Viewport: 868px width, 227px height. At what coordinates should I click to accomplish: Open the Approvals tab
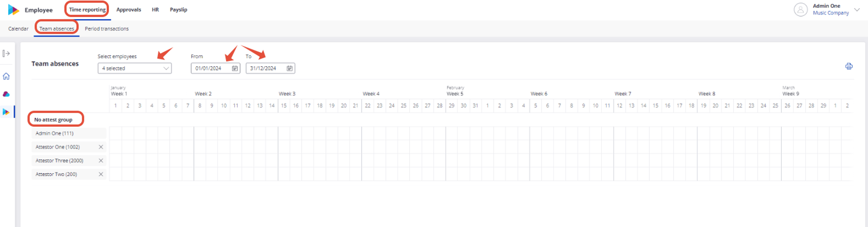(129, 9)
